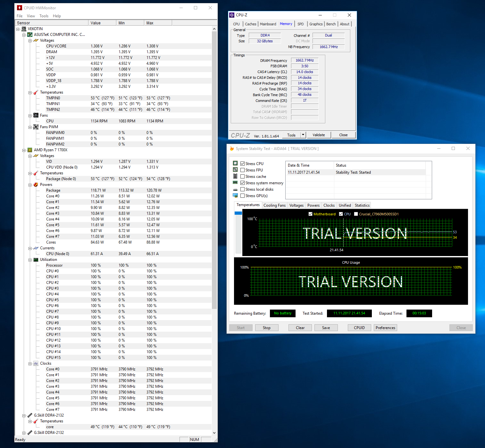Click the Stress cache icon
Image resolution: width=485 pixels, height=448 pixels.
pyautogui.click(x=235, y=176)
